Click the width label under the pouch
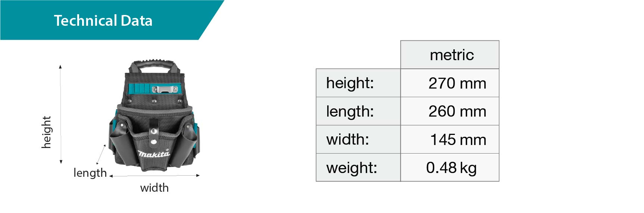 coord(154,188)
